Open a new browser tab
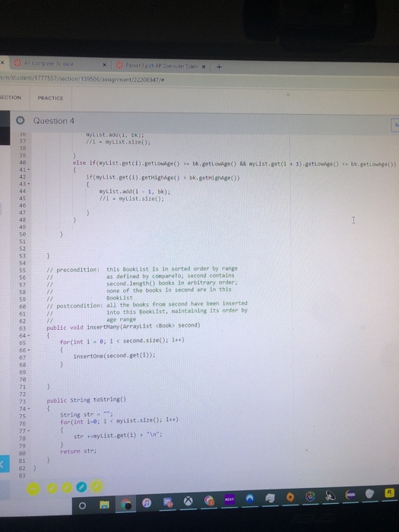The width and height of the screenshot is (399, 532). pos(219,67)
